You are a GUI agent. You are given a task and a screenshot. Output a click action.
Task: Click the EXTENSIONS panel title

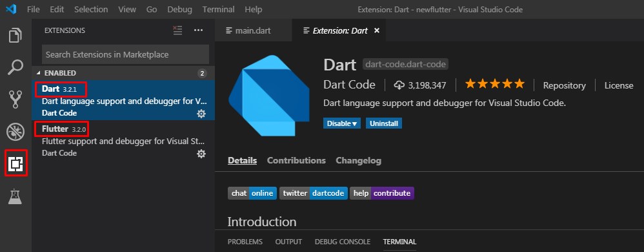pos(65,30)
